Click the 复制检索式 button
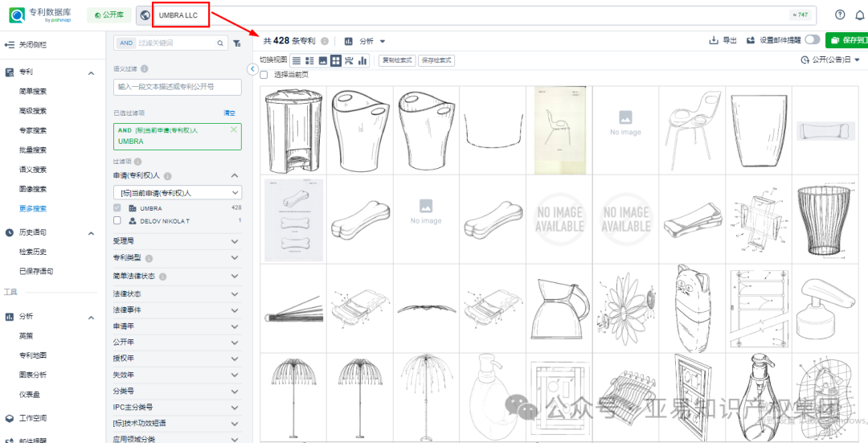The height and width of the screenshot is (443, 868). (397, 60)
